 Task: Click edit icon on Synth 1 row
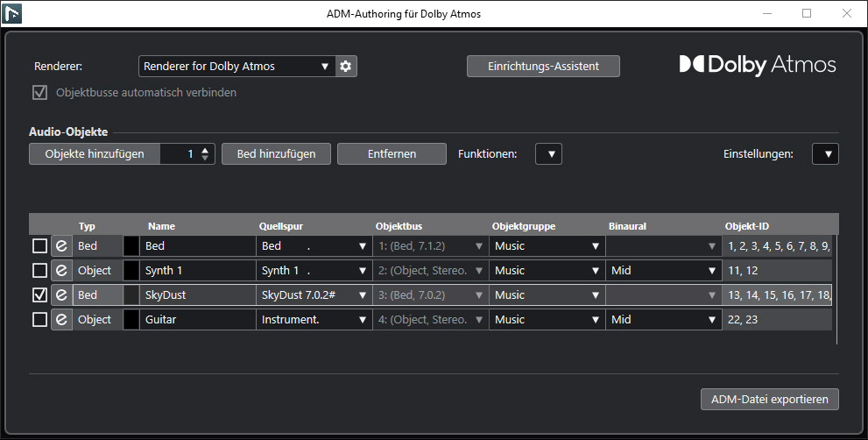pyautogui.click(x=61, y=271)
